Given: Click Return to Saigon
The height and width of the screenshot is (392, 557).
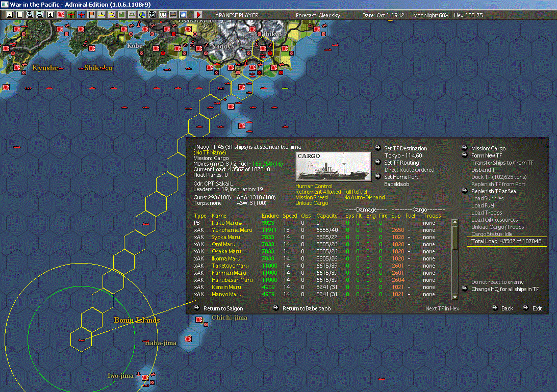Looking at the screenshot, I should click(x=223, y=308).
